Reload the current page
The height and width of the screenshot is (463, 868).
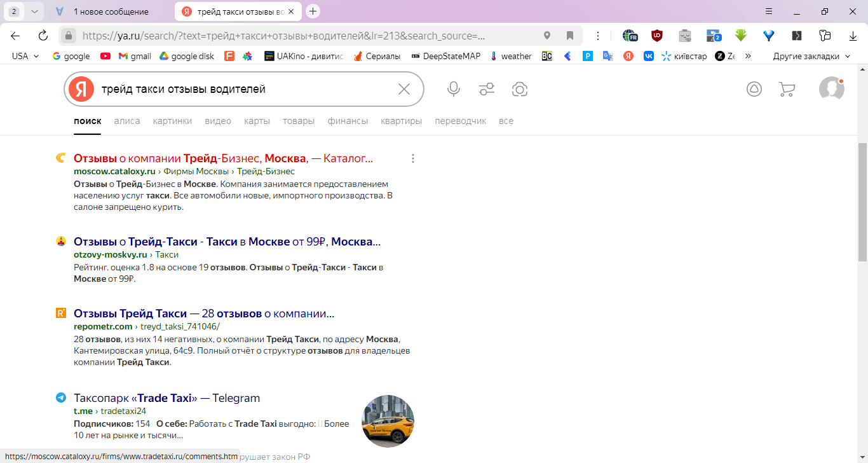pyautogui.click(x=43, y=36)
